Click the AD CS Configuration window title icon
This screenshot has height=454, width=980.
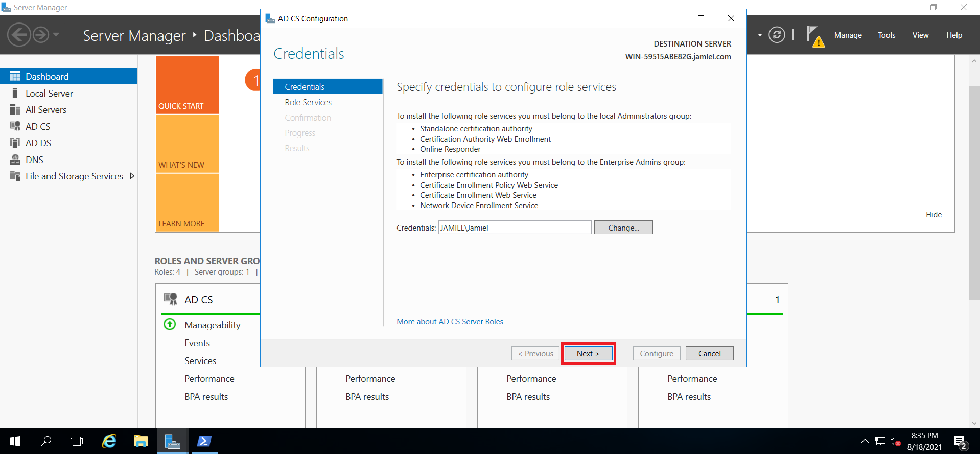pyautogui.click(x=270, y=18)
